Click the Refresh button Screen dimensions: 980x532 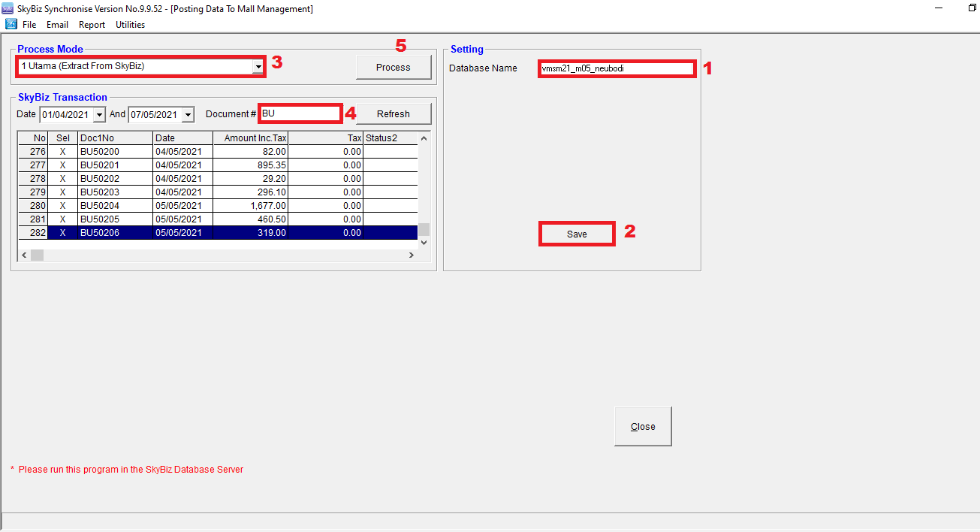[x=393, y=114]
